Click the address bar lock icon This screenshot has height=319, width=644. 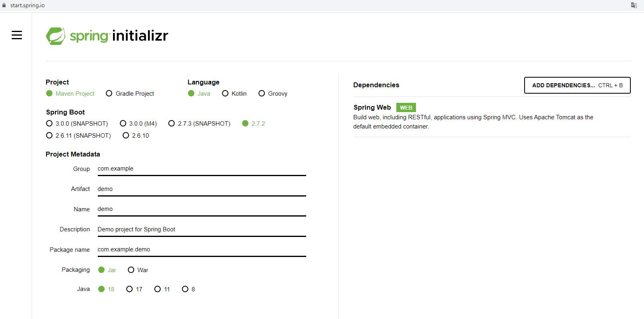pyautogui.click(x=4, y=5)
